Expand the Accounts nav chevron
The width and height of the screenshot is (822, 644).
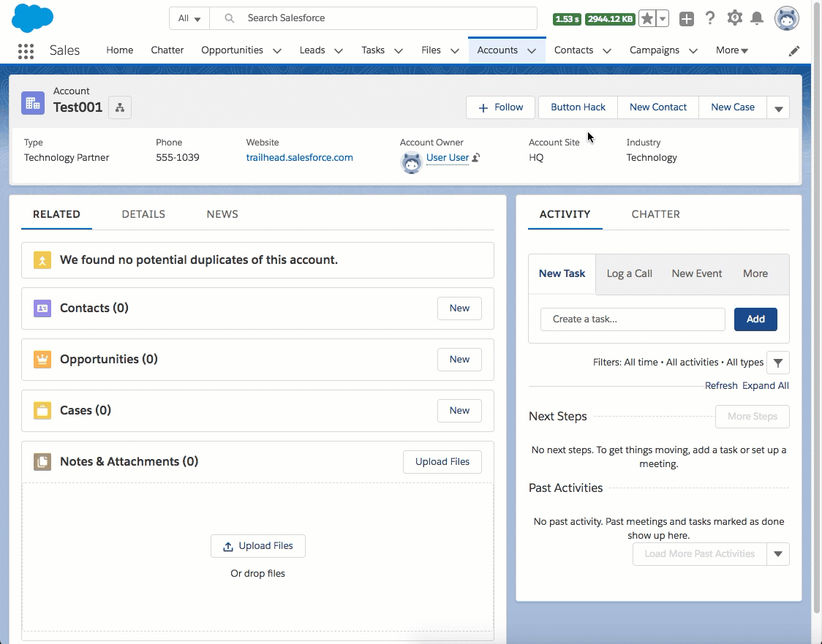click(532, 51)
